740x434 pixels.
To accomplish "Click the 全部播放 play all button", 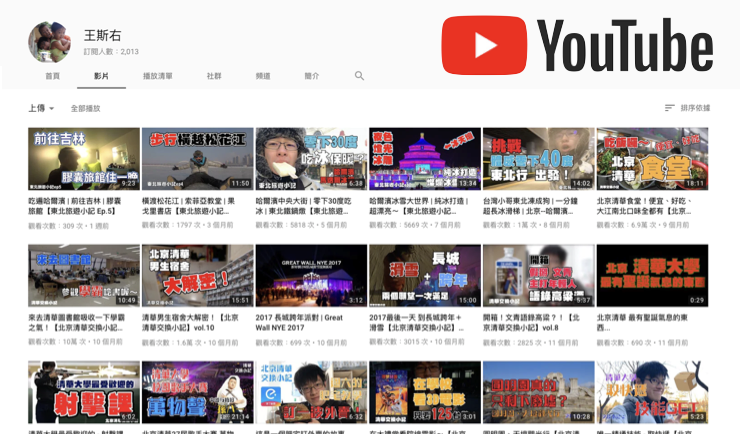I will pyautogui.click(x=85, y=108).
